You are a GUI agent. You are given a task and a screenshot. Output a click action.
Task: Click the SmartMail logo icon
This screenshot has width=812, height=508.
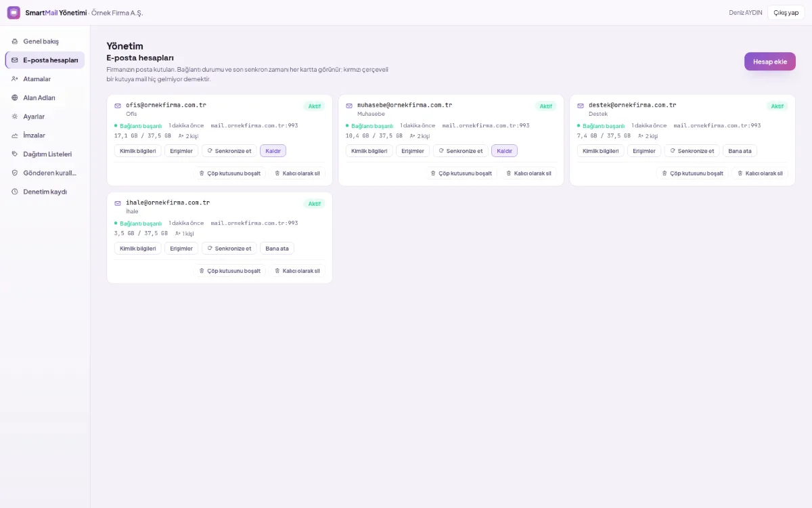point(14,12)
